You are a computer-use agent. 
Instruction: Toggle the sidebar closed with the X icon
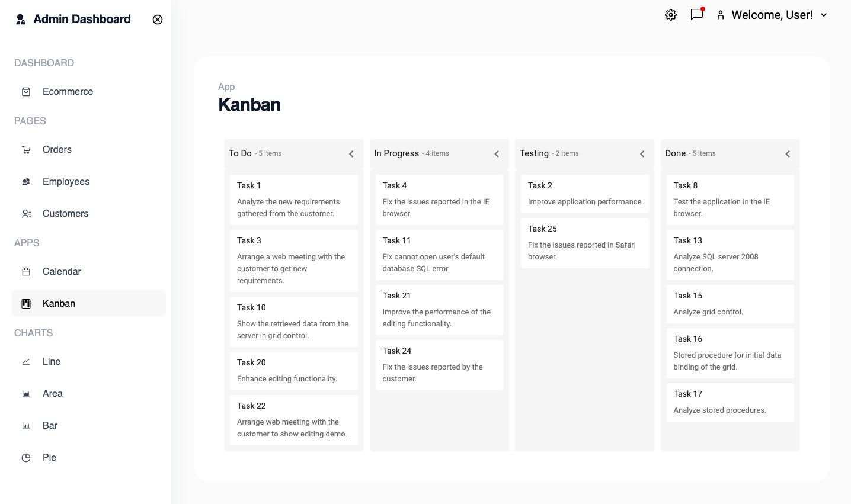pyautogui.click(x=158, y=20)
